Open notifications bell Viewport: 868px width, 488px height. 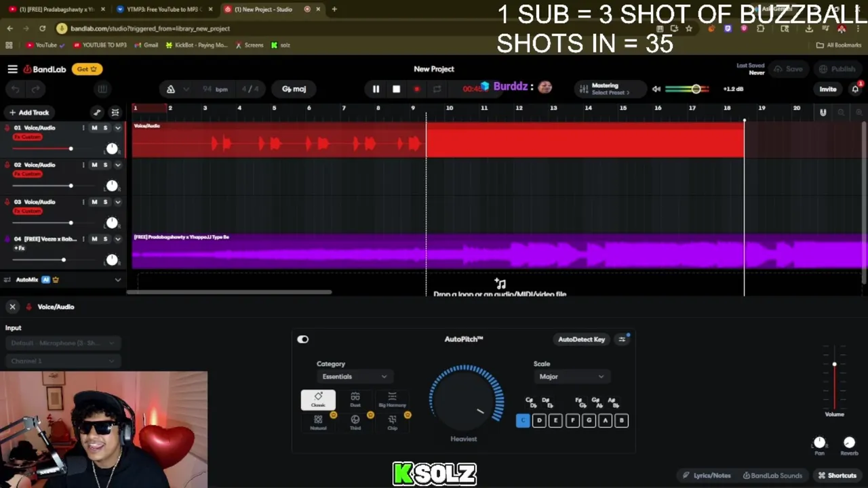[855, 89]
